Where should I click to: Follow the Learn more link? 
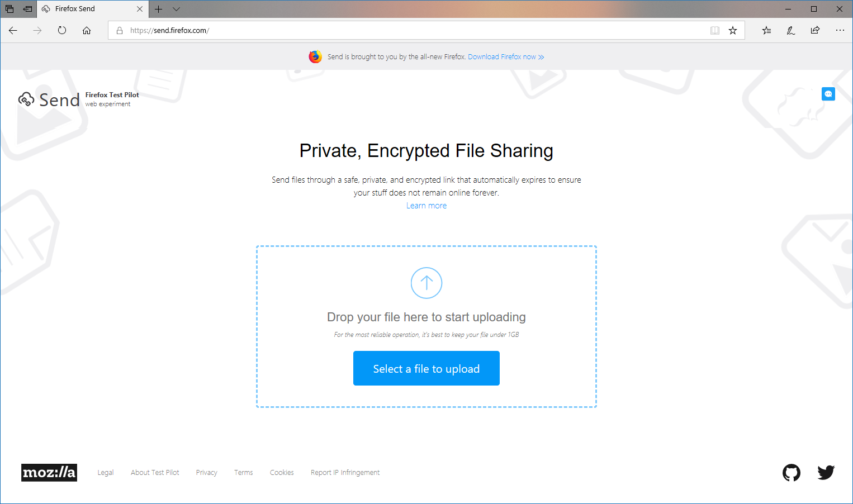(426, 206)
